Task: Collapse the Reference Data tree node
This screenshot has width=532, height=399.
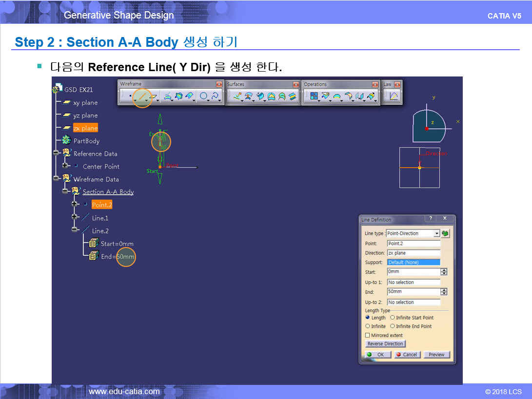Action: 56,153
